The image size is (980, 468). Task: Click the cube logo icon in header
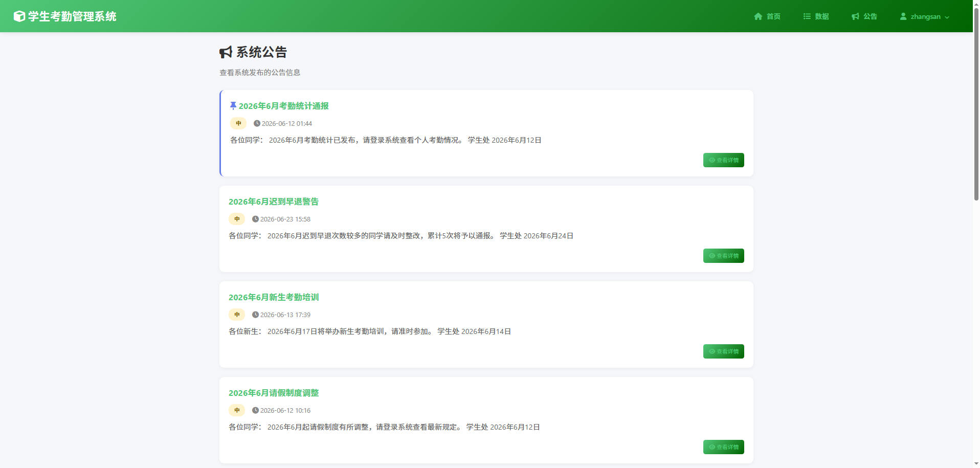[19, 16]
